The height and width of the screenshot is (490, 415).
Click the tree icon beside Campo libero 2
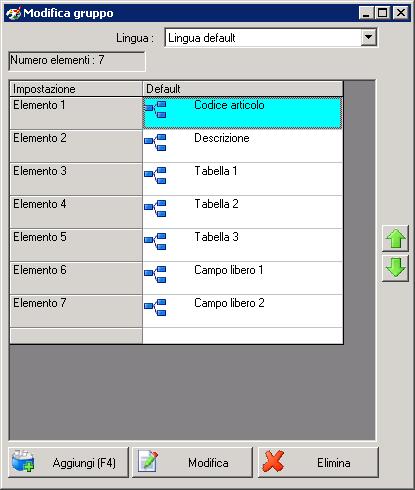[155, 307]
